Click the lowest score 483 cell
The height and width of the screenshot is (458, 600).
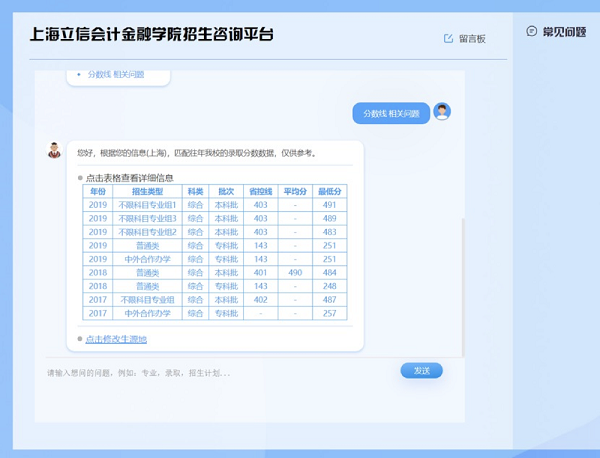tap(329, 232)
